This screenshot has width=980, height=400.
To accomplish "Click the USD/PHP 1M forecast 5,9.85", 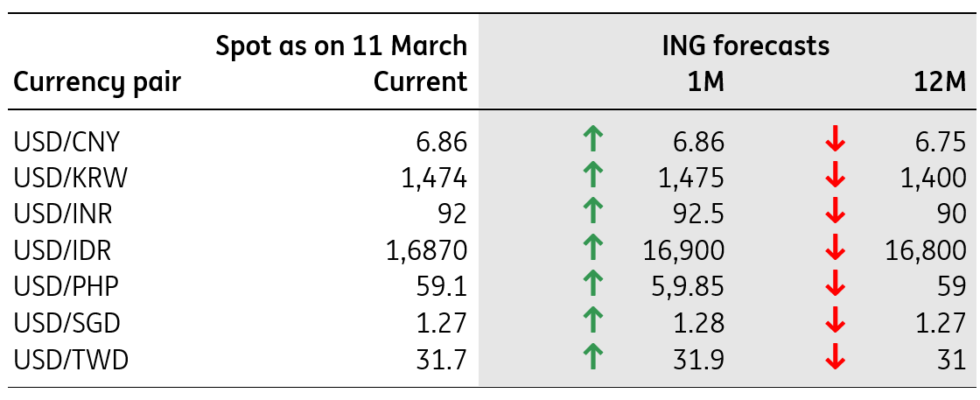I will [x=683, y=287].
